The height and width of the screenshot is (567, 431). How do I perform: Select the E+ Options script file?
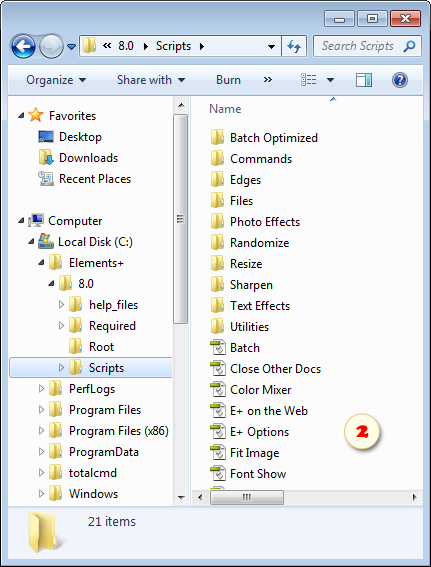coord(249,432)
